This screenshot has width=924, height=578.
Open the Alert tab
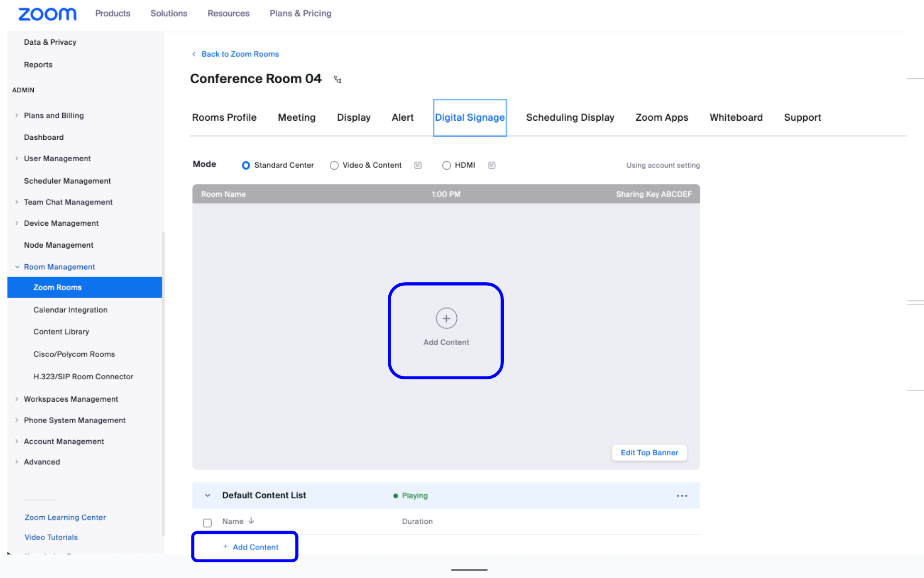[x=403, y=117]
